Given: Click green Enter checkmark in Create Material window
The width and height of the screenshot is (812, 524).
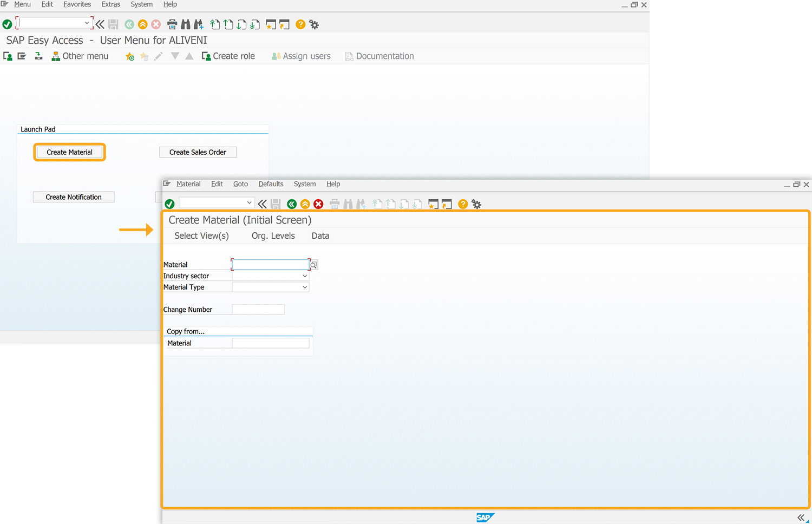Looking at the screenshot, I should click(x=169, y=204).
